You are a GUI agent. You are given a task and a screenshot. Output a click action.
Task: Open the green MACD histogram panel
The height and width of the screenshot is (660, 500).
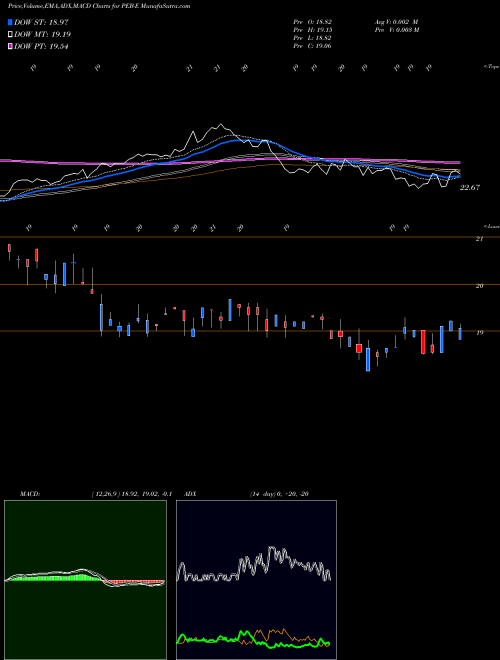coord(85,580)
